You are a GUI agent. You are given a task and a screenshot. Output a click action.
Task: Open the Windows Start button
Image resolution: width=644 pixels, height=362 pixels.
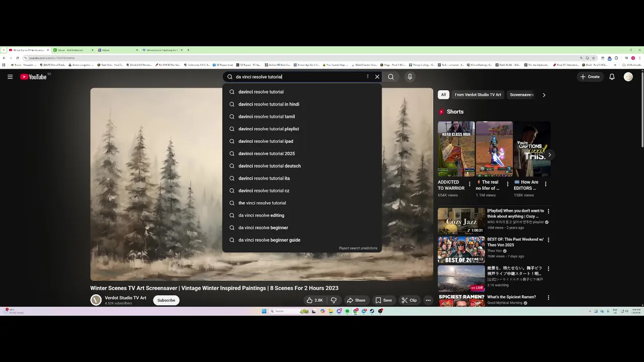point(264,311)
